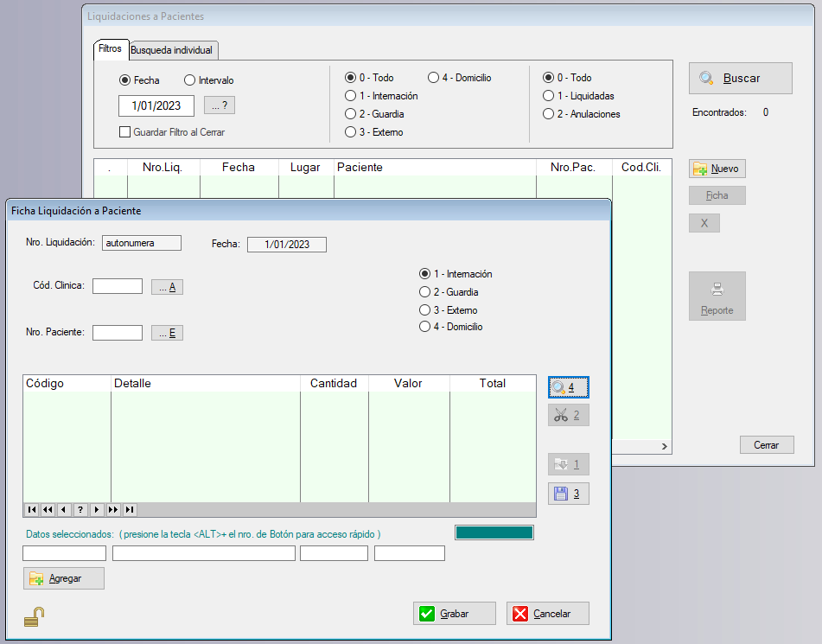Open Nro. Paciente lookup '... E' button
Viewport: 822px width, 644px height.
(167, 333)
